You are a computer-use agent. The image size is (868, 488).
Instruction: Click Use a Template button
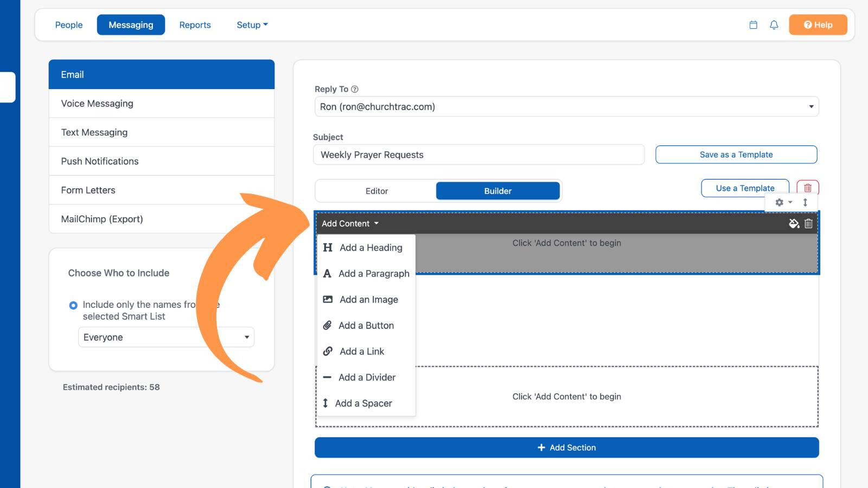tap(745, 188)
